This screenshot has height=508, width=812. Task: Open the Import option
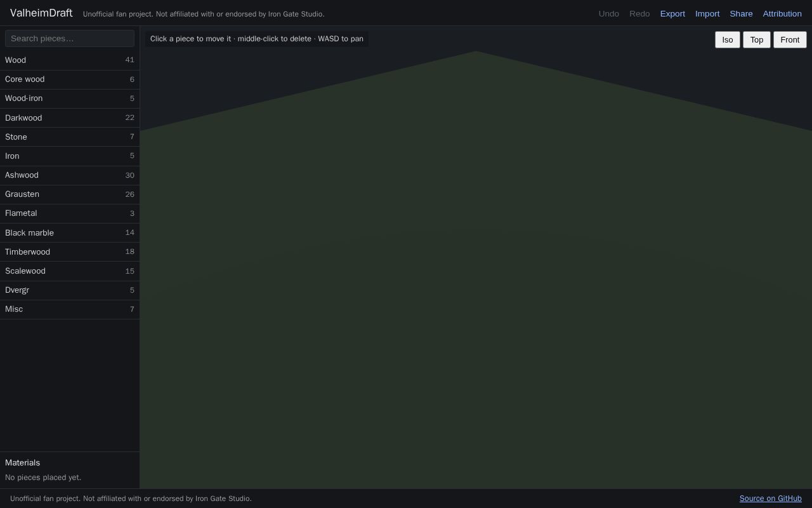pyautogui.click(x=707, y=13)
